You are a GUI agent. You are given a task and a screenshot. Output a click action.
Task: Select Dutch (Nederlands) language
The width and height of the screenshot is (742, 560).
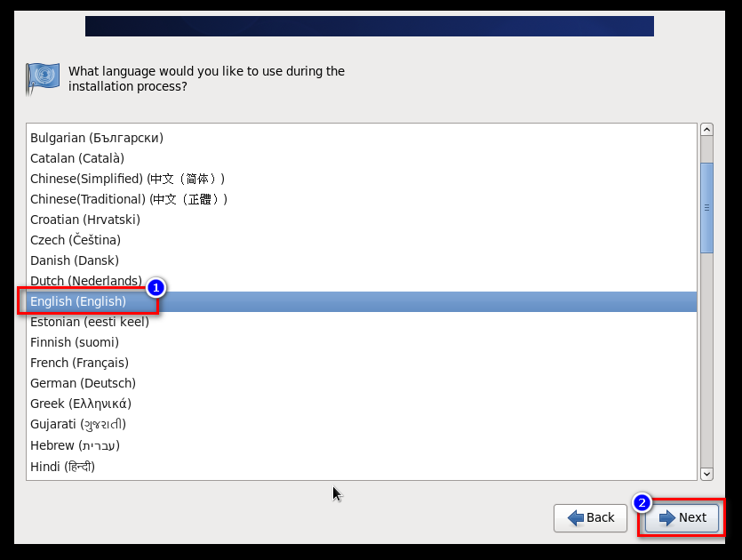362,281
